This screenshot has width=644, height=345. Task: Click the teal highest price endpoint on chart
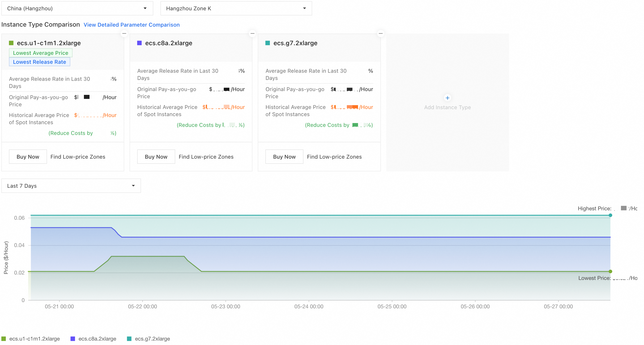coord(610,215)
